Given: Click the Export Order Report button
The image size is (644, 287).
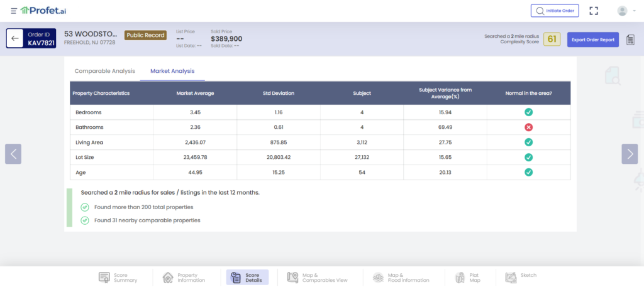Looking at the screenshot, I should pyautogui.click(x=593, y=40).
